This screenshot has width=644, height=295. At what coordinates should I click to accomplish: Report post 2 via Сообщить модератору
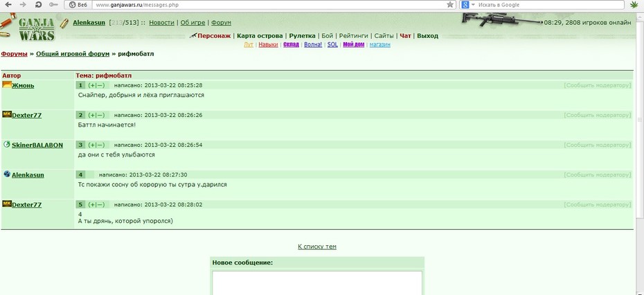(597, 115)
